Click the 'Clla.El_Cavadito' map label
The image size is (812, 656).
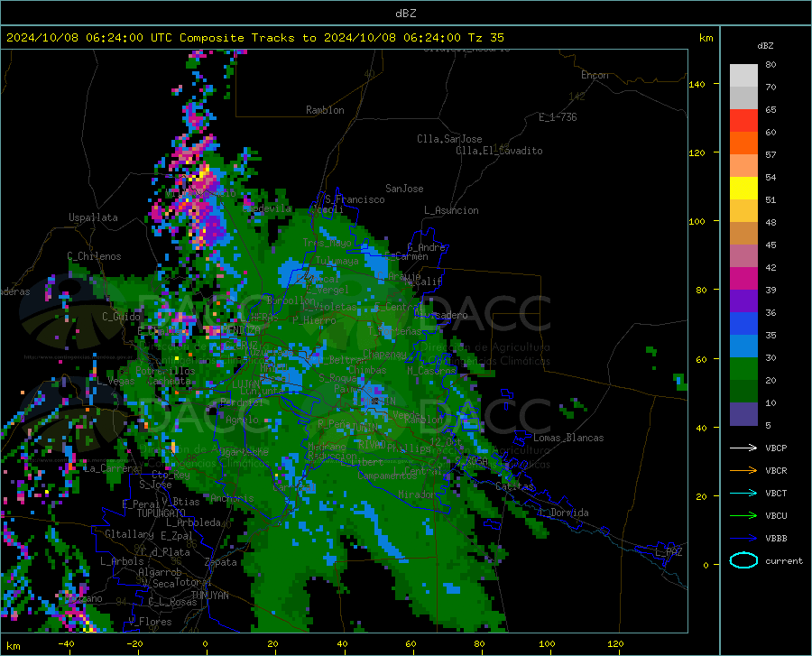499,151
